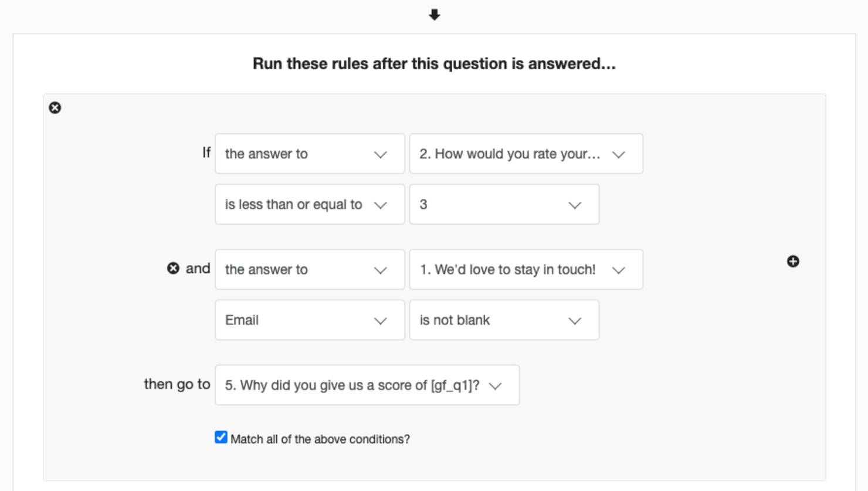The height and width of the screenshot is (491, 868).
Task: Remove the entire rule with X icon
Action: (55, 108)
